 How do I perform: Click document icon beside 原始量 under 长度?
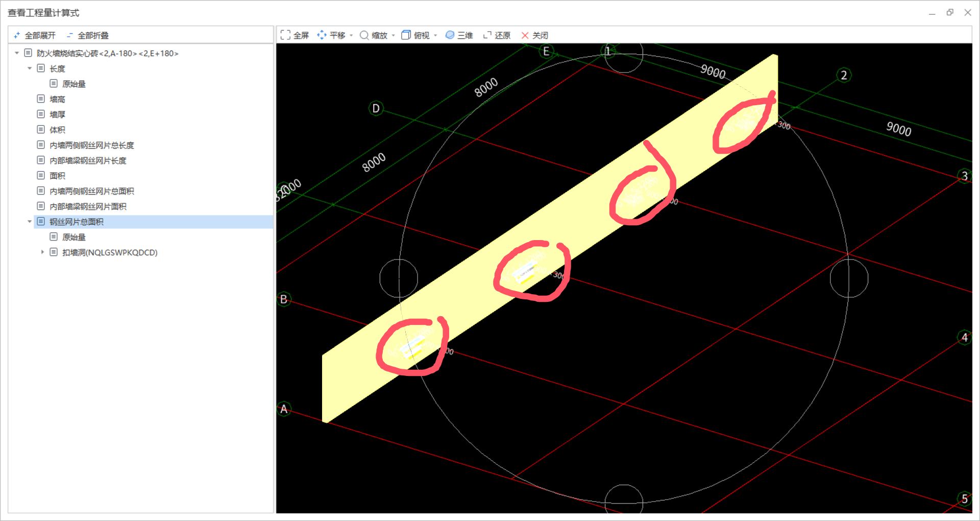54,83
